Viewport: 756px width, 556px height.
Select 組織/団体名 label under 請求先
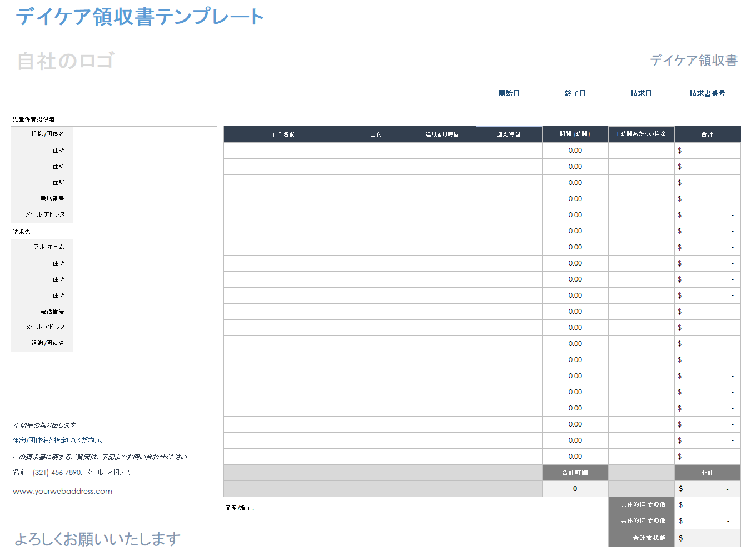[x=42, y=343]
